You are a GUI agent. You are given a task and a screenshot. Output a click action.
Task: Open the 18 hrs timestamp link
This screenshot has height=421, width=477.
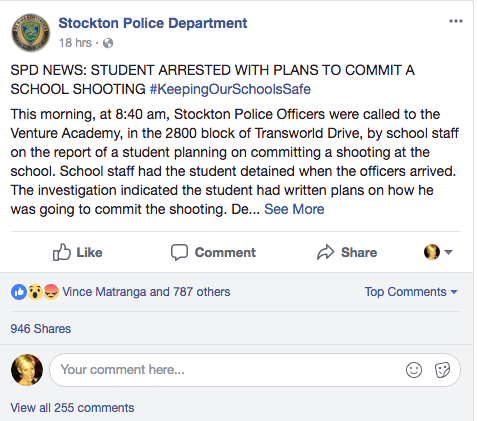(x=75, y=43)
